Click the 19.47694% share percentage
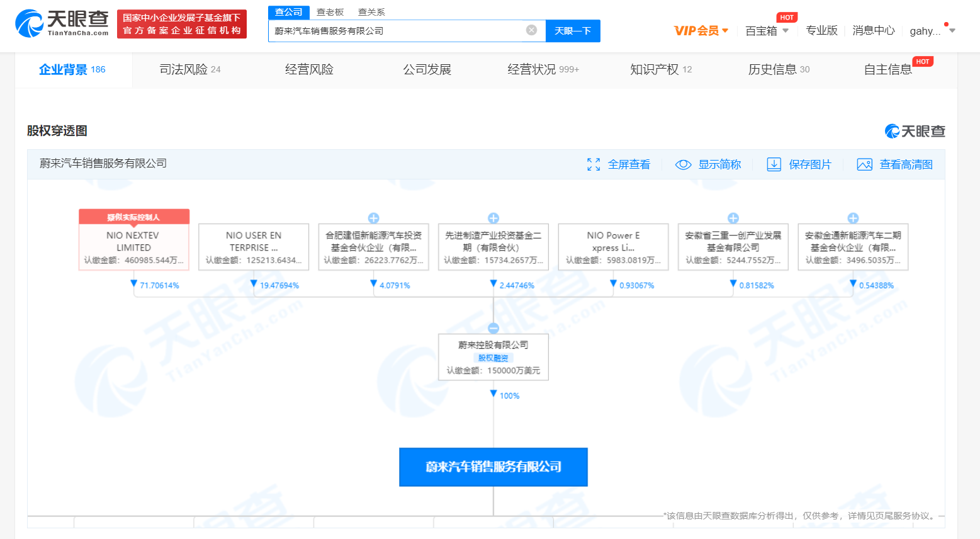 click(279, 285)
